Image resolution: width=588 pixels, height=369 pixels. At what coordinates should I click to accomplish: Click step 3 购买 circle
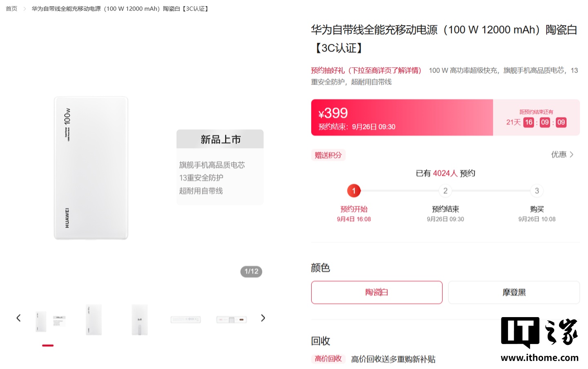pos(537,191)
